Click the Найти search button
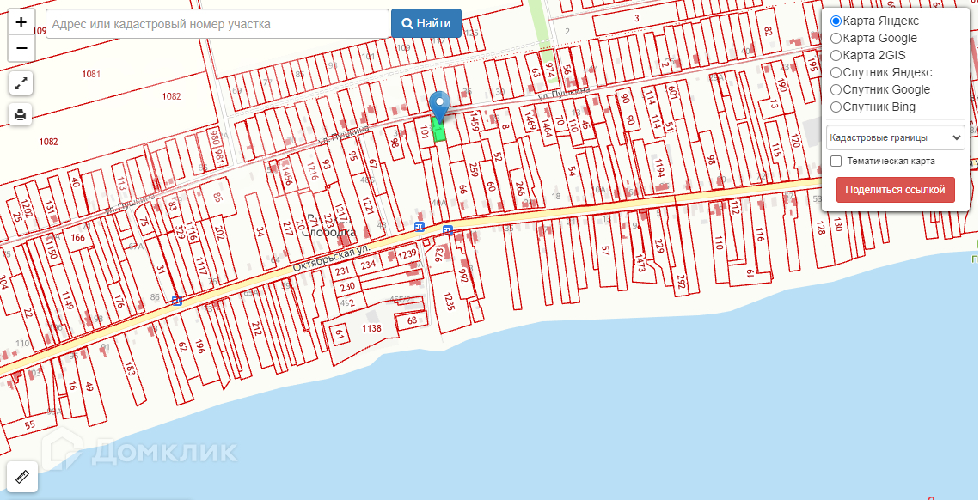Viewport: 980px width, 500px height. (426, 24)
